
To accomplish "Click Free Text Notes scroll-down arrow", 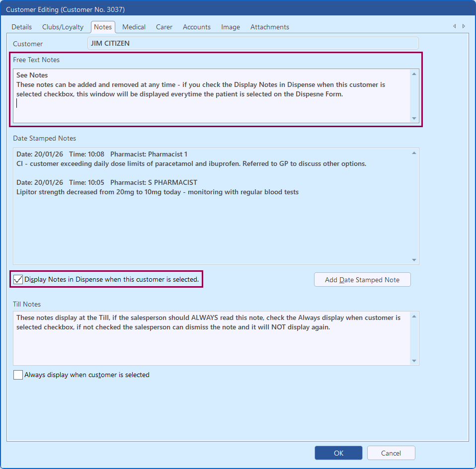I will point(414,118).
